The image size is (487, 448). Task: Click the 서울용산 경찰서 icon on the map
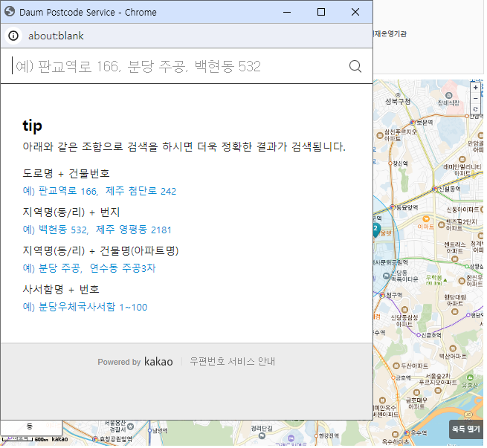(130, 426)
